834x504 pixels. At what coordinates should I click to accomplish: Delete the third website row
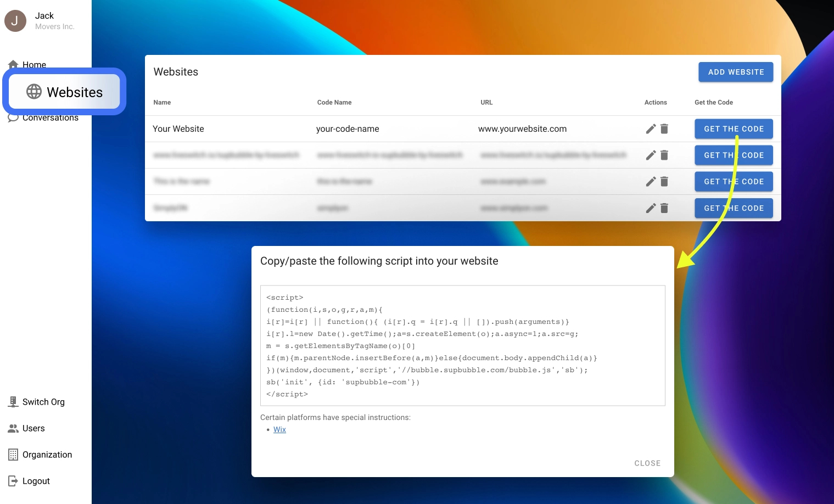coord(664,182)
